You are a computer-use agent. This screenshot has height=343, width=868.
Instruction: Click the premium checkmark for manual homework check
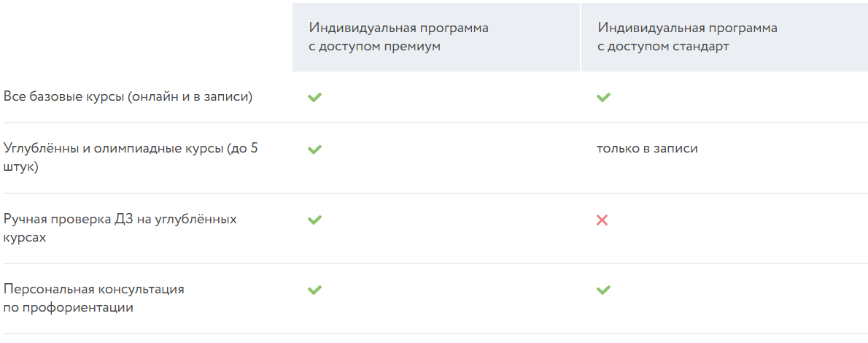[314, 220]
